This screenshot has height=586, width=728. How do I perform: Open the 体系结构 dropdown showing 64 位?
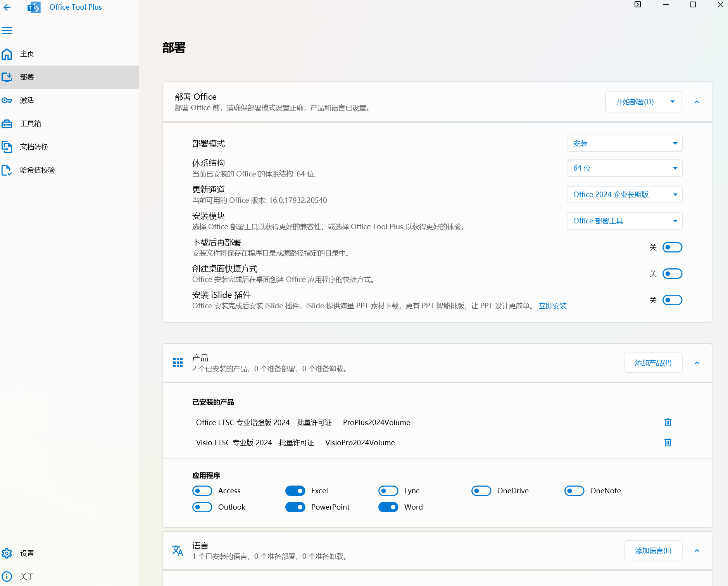point(624,168)
